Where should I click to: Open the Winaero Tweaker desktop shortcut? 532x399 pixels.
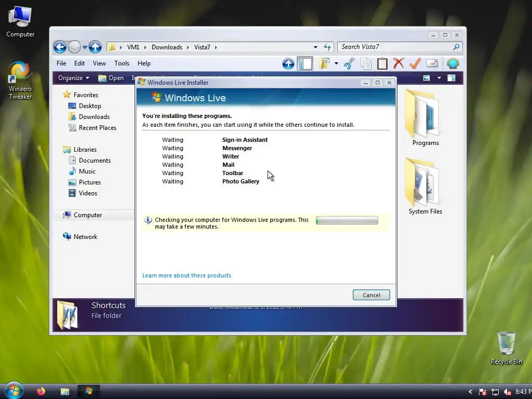click(x=20, y=80)
